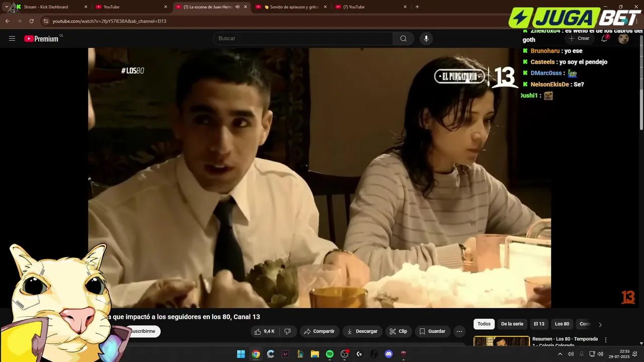View site information icon in address bar
Screen dimensions: 644x362
(46, 21)
